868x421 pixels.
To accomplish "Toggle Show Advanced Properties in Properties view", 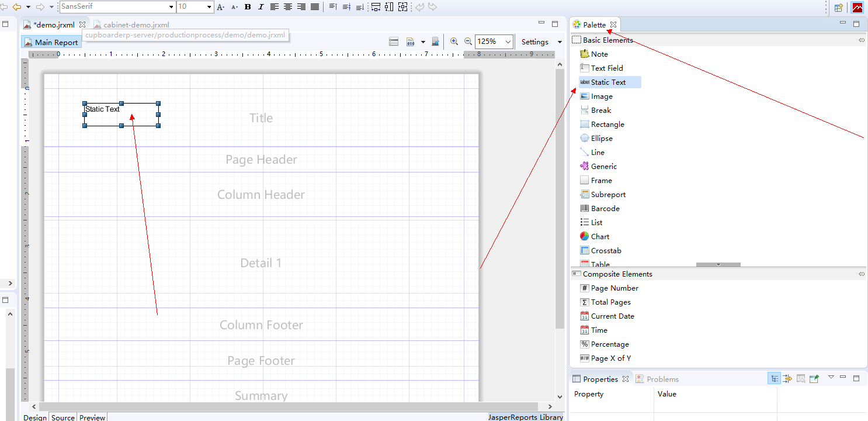I will [787, 379].
